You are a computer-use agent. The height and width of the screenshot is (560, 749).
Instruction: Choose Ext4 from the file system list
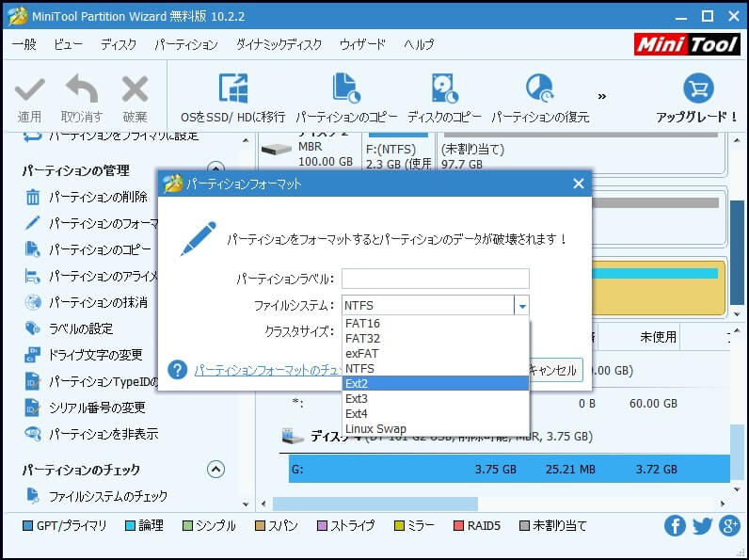coord(436,413)
